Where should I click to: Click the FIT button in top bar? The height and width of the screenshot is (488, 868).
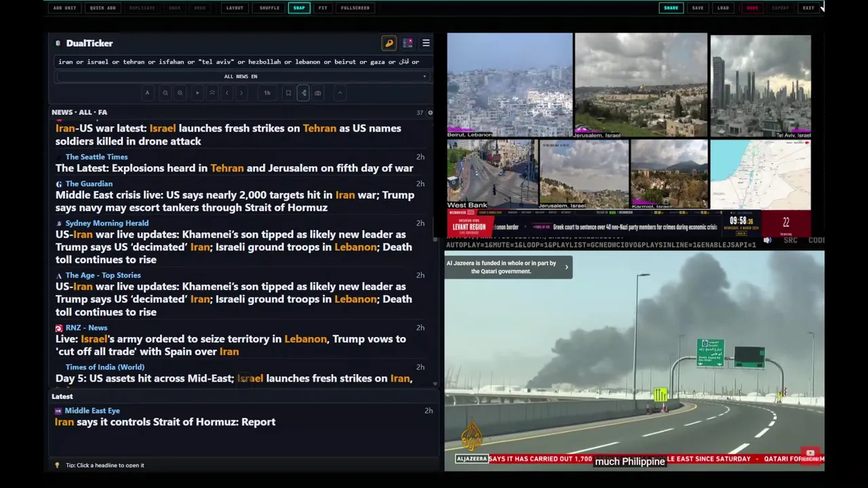coord(323,8)
